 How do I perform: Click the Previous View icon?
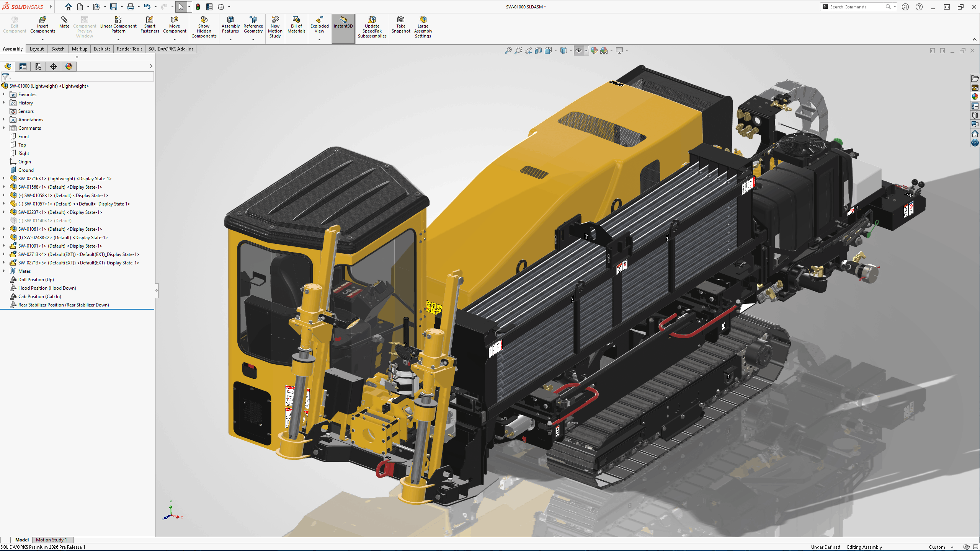click(x=528, y=51)
